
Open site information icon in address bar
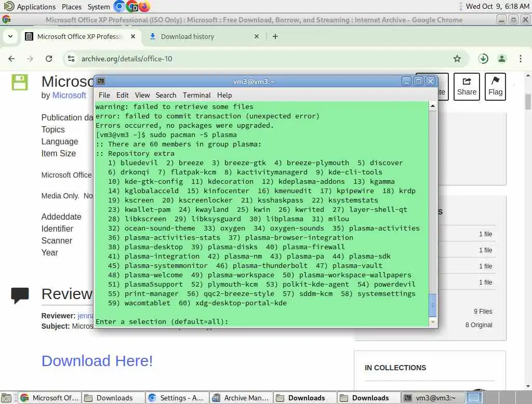click(x=71, y=59)
